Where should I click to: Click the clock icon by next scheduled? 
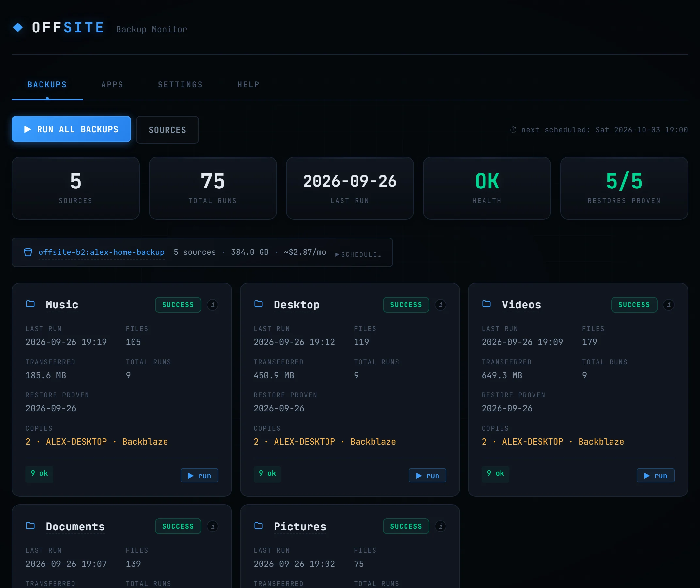point(513,130)
